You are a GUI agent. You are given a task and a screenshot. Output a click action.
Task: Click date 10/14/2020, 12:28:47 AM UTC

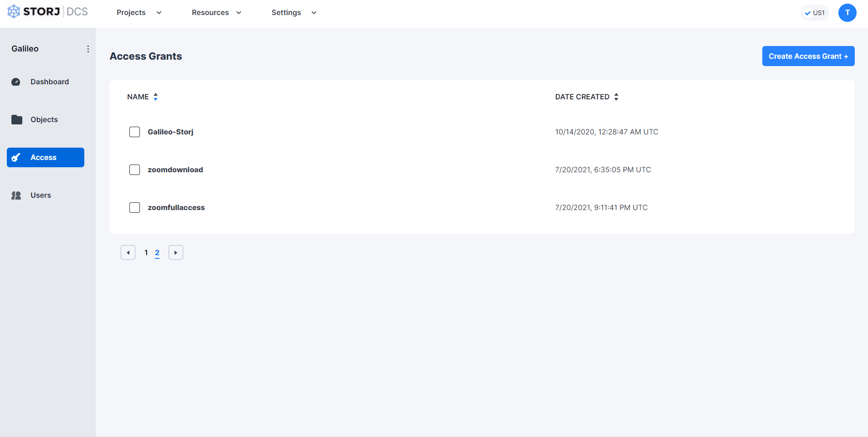(x=606, y=132)
